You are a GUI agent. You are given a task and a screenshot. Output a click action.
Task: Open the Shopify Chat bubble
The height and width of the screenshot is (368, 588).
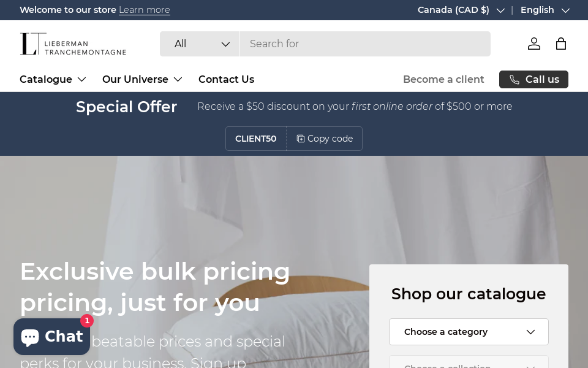(51, 337)
